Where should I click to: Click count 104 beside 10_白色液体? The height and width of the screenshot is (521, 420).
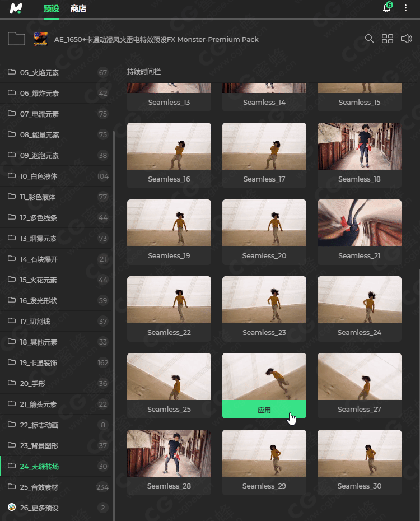(x=103, y=176)
